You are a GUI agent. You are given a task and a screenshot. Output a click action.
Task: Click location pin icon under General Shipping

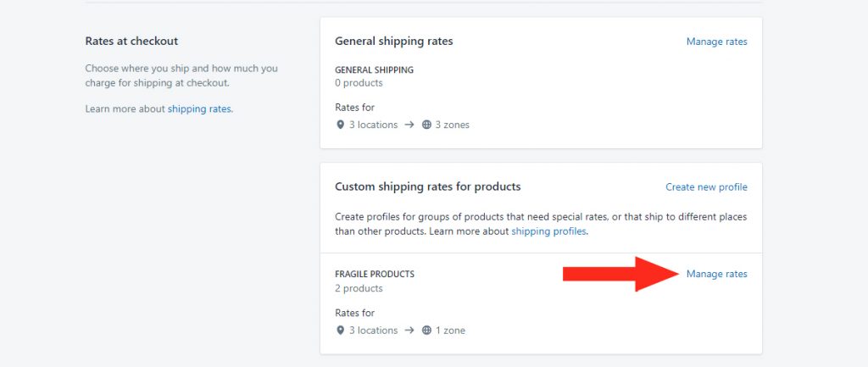[341, 125]
